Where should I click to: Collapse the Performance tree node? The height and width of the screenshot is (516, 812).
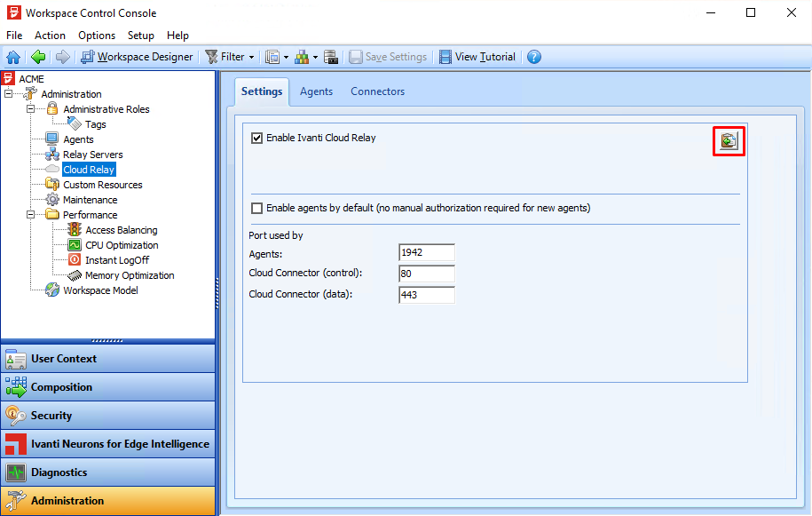[x=31, y=215]
